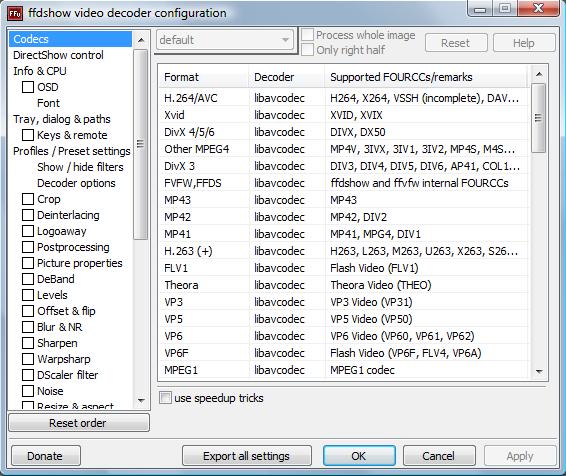Click libavcodec decoder for FVFW,FFDS

point(279,183)
